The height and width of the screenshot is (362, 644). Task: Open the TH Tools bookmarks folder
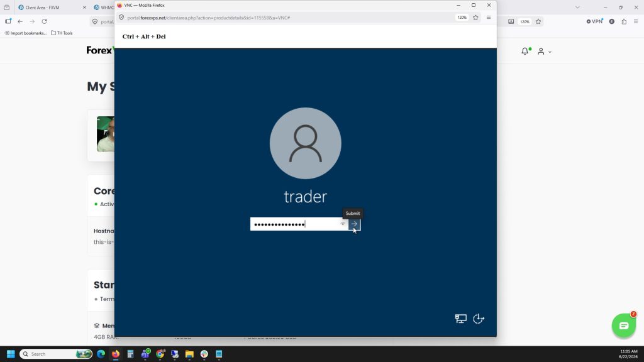[62, 33]
